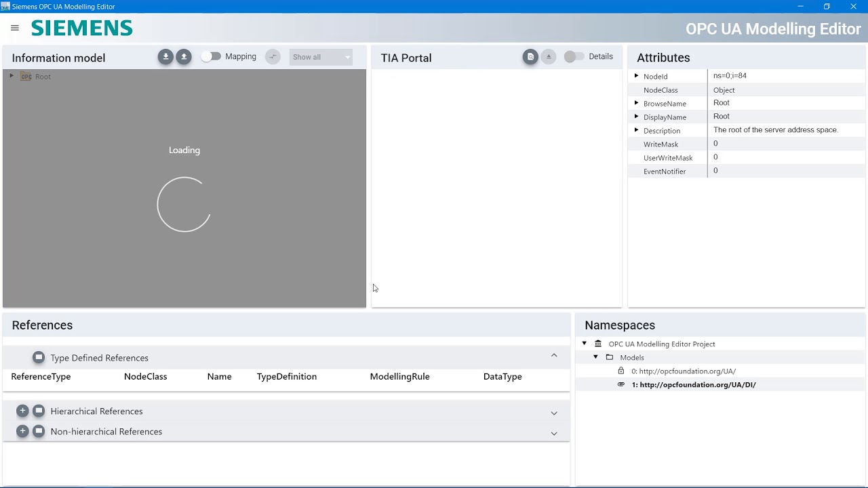Collapse the Type Defined References section chevron
Viewport: 868px width, 488px height.
[x=554, y=355]
